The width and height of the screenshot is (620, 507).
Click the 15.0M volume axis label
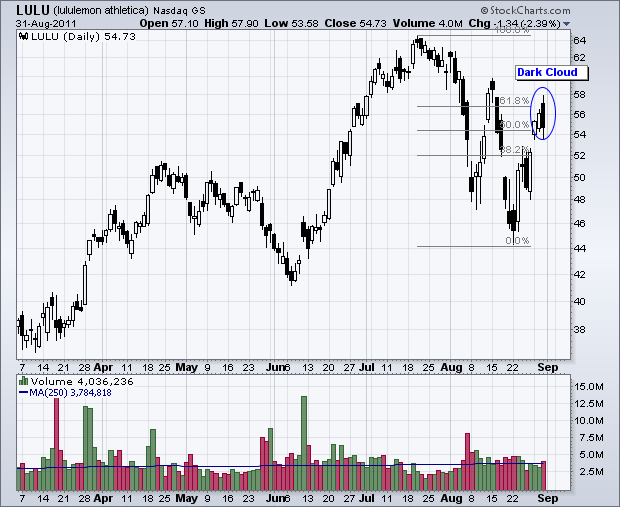click(589, 386)
